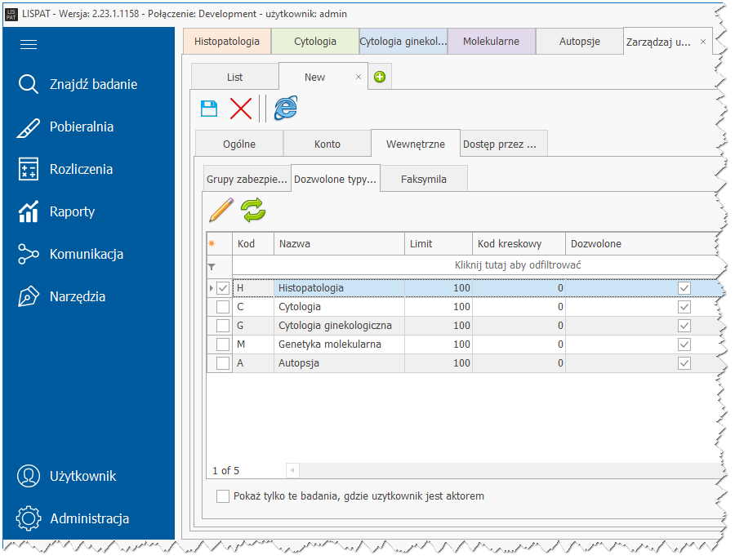Click the blue floppy disk save icon
This screenshot has height=560, width=735.
209,109
